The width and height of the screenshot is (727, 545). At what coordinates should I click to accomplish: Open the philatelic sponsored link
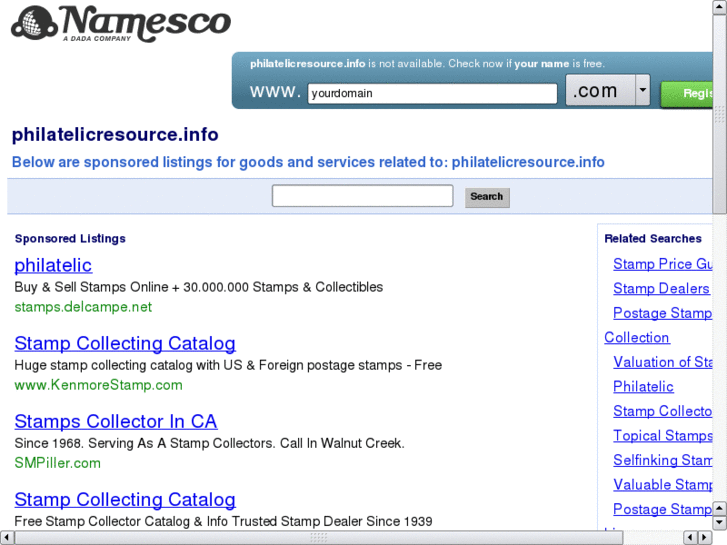(x=53, y=265)
